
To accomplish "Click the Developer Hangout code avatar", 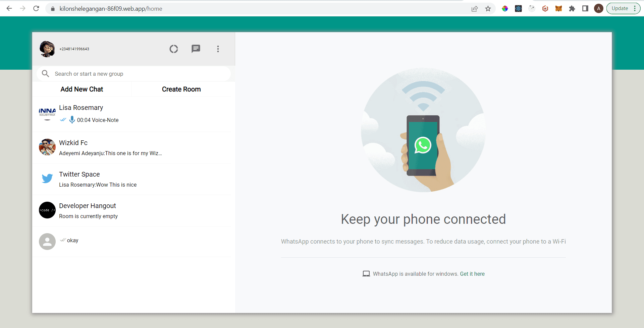I will tap(47, 210).
